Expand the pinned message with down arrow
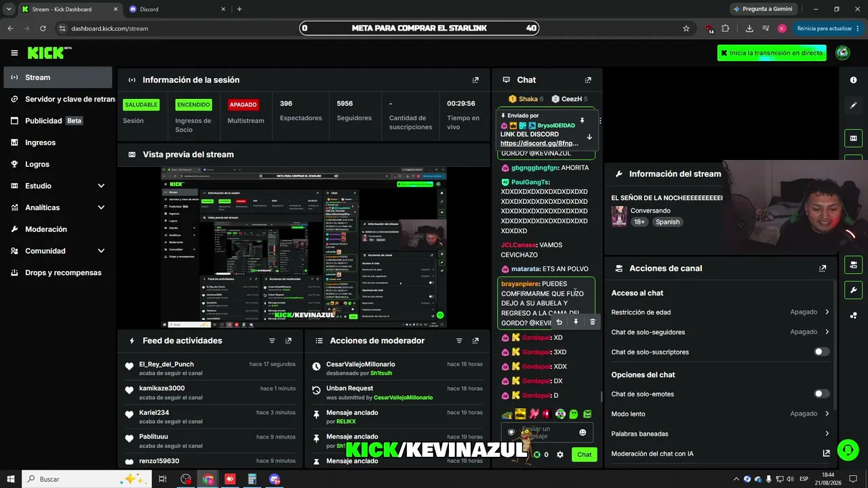 pos(589,137)
